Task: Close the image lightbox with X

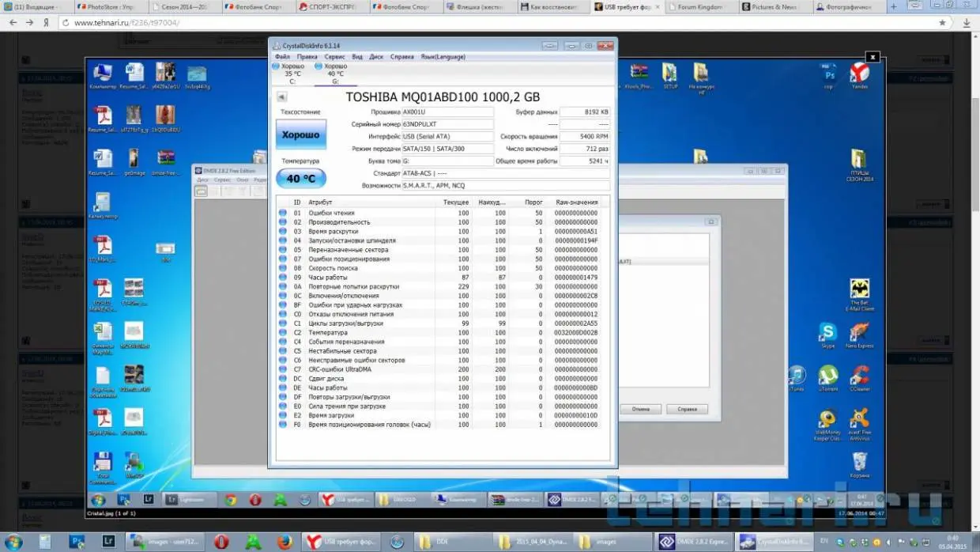Action: 872,57
